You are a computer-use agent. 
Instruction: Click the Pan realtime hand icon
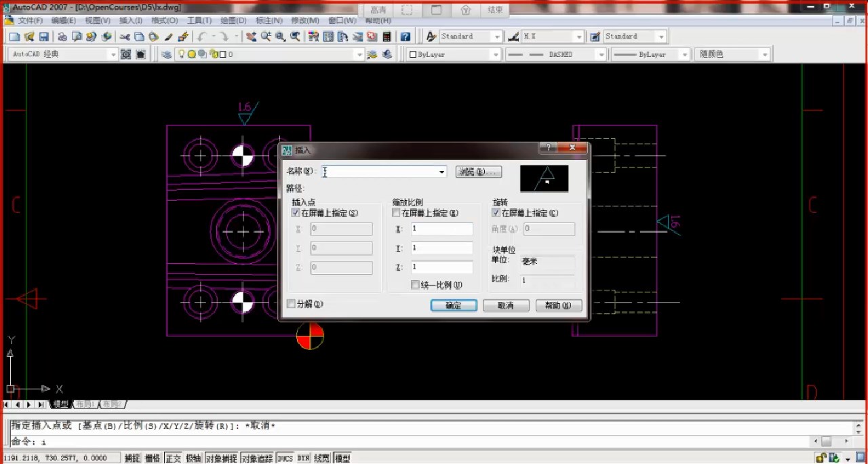pos(251,37)
